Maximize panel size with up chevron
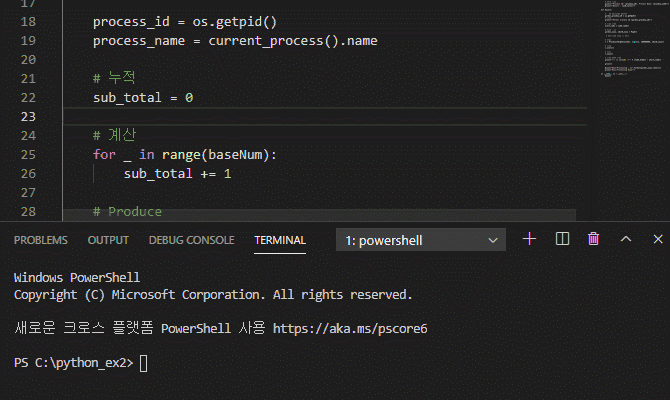 point(626,239)
